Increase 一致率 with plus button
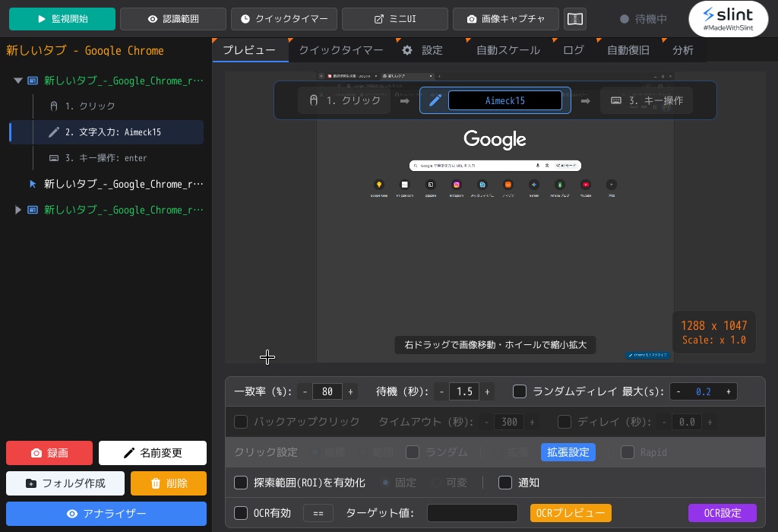This screenshot has height=532, width=778. 350,391
